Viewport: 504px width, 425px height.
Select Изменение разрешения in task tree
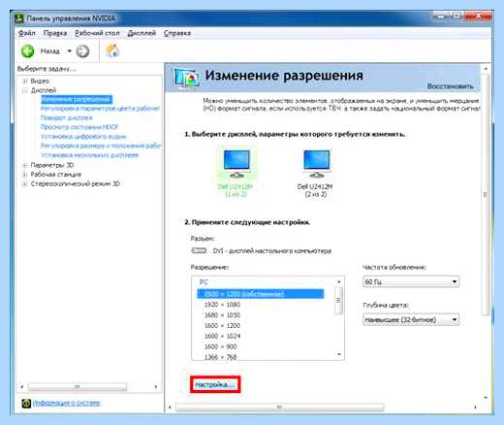[77, 99]
